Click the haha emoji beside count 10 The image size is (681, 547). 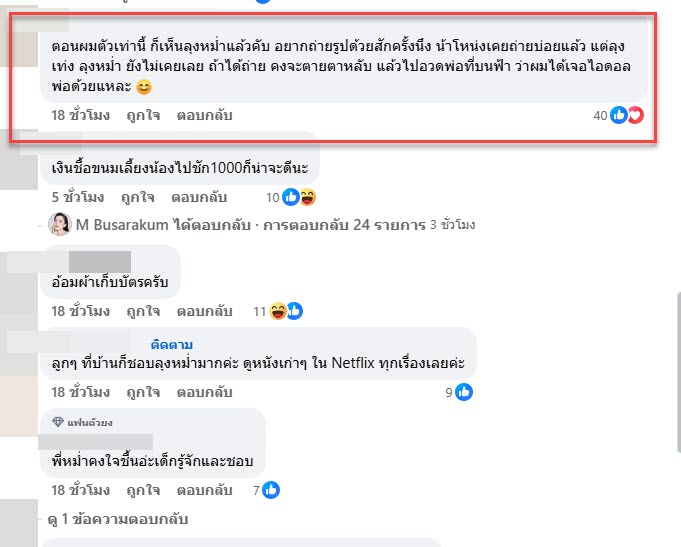coord(308,196)
